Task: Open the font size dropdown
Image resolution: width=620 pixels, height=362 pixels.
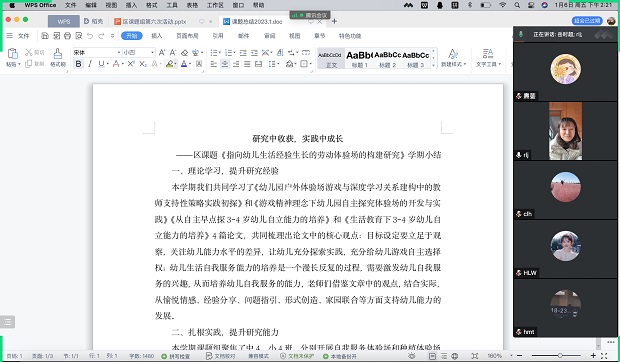Action: [152, 52]
